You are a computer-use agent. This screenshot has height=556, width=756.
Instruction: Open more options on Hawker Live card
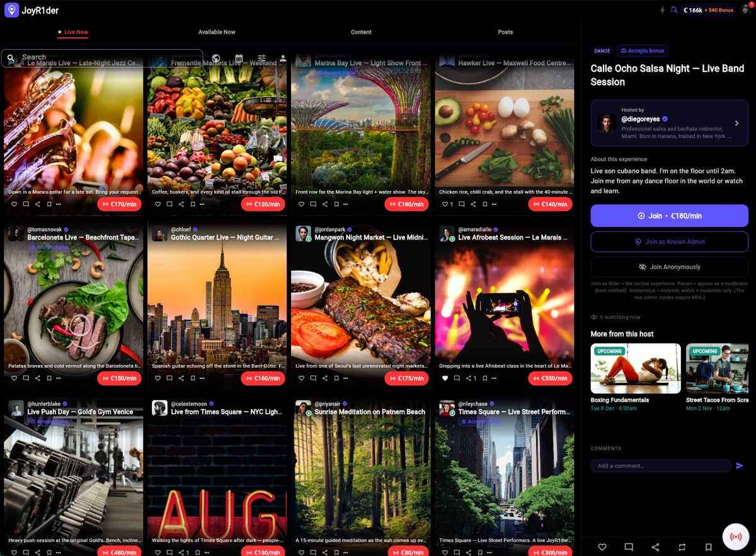point(495,204)
